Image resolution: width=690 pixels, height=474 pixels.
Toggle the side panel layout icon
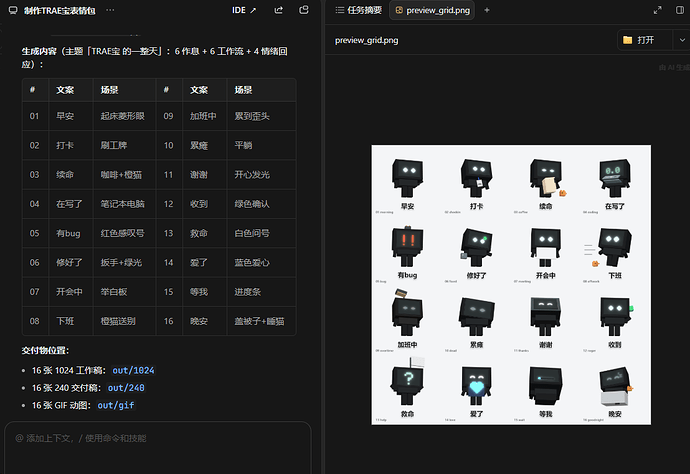point(680,10)
